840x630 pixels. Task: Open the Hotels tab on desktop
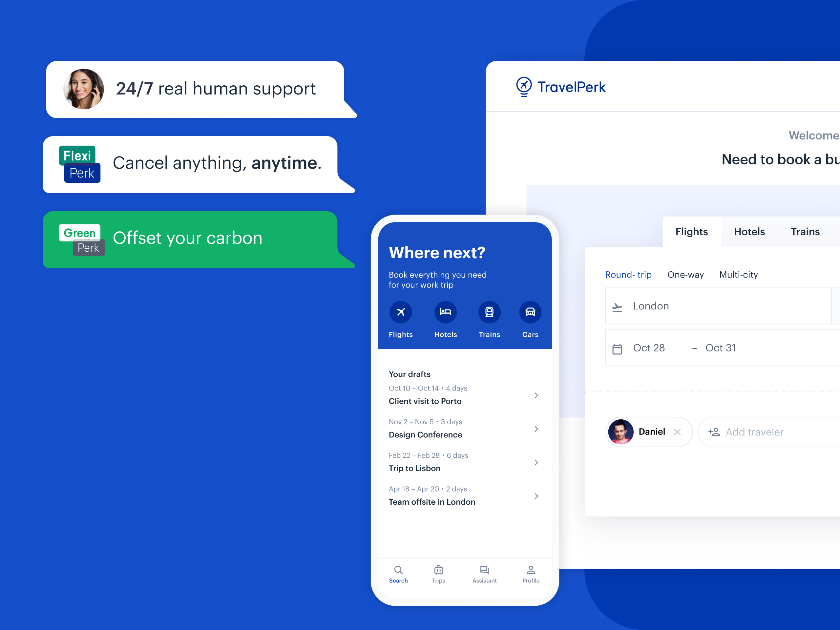pos(749,231)
